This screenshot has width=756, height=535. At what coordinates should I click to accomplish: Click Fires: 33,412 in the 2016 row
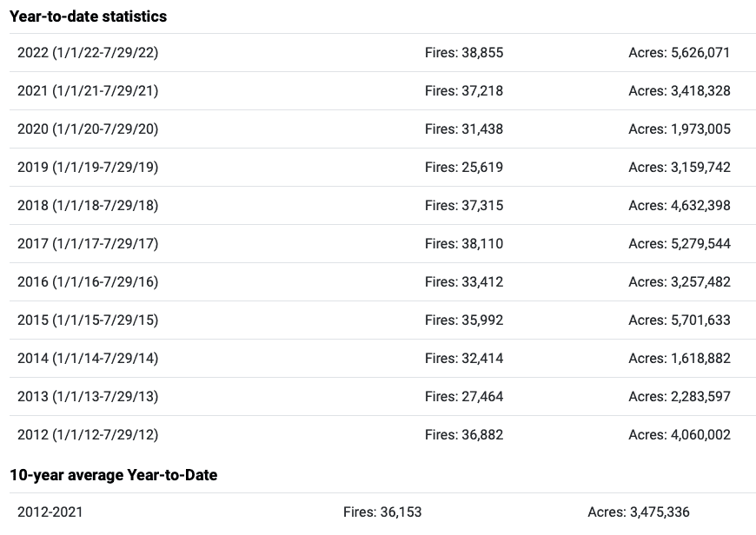464,282
